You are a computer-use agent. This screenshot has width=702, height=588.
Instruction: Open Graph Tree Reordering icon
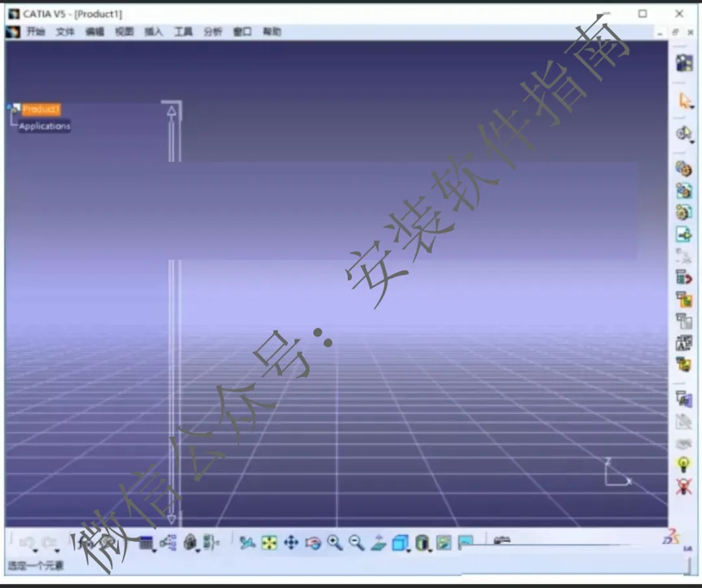point(684,299)
